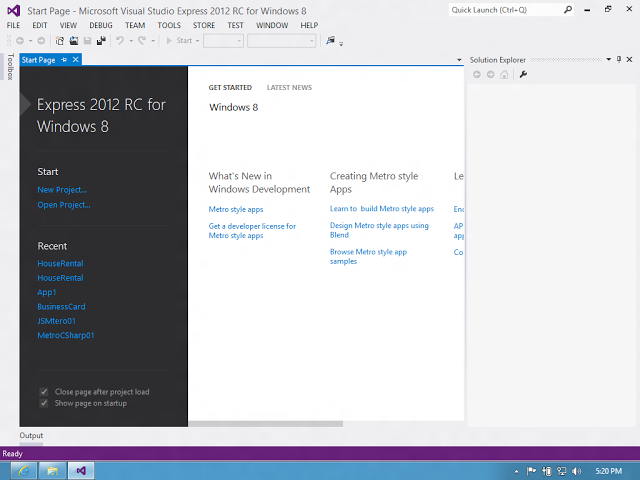Select the GET STARTED tab
Screen dimensions: 640x480
(230, 87)
